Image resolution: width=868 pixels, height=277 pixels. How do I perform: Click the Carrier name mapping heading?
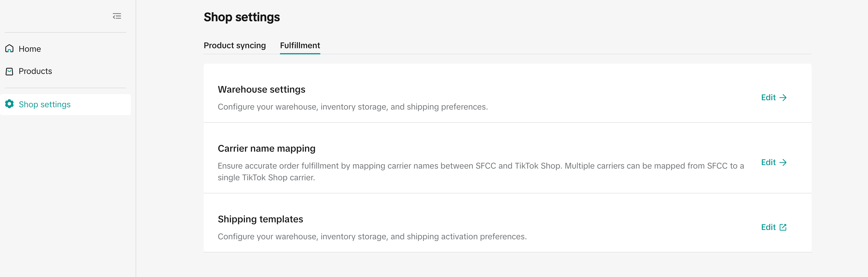[267, 149]
